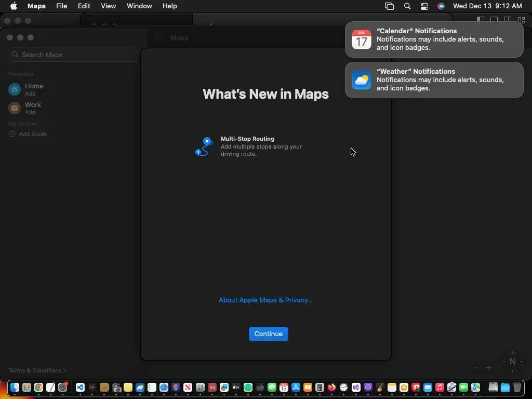Open Voice Memos from the Dock
The image size is (532, 399).
tap(92, 387)
